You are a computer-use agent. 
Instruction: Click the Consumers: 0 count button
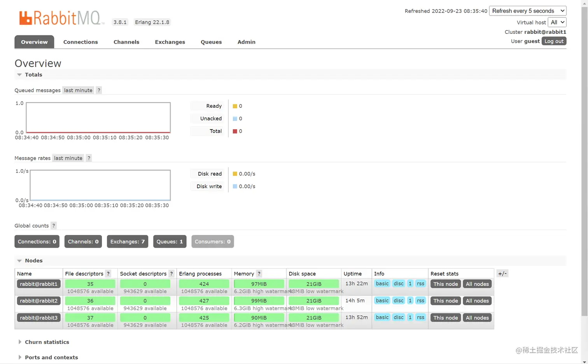click(213, 241)
